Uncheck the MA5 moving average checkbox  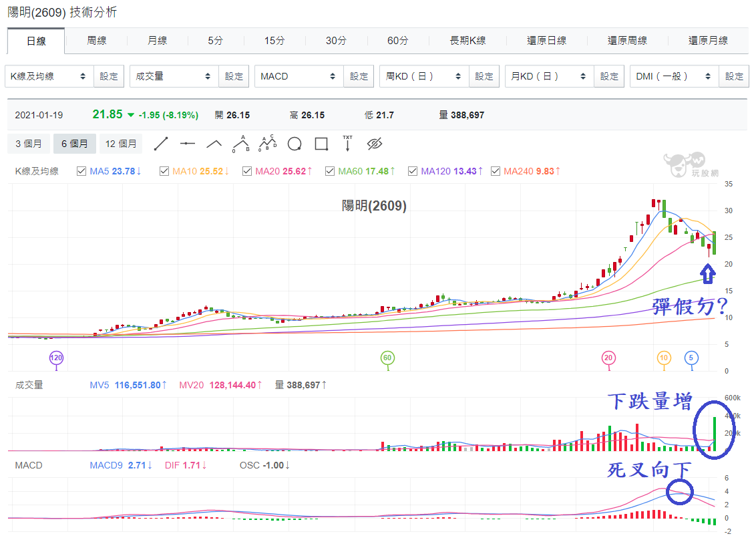[81, 171]
